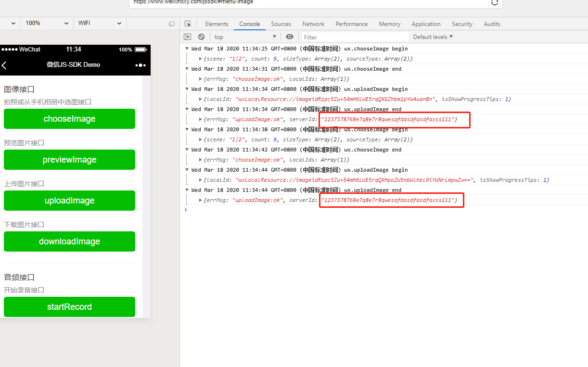
Task: Switch to the Application tab
Action: click(x=426, y=24)
